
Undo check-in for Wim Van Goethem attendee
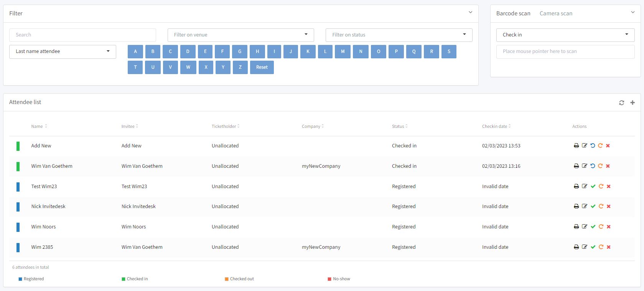coord(593,166)
